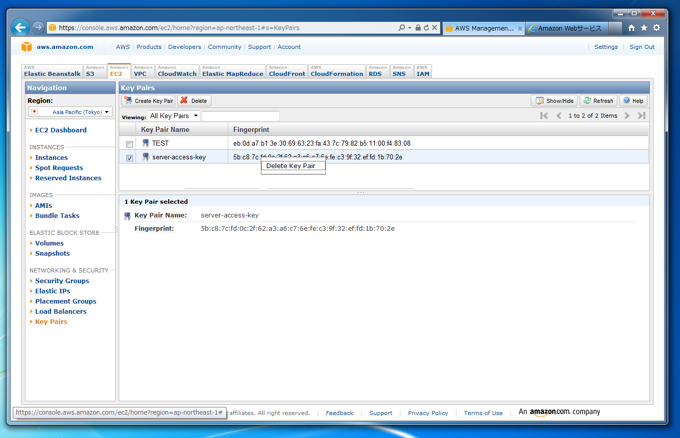The height and width of the screenshot is (438, 680).
Task: Switch to IAM service tab
Action: point(423,71)
